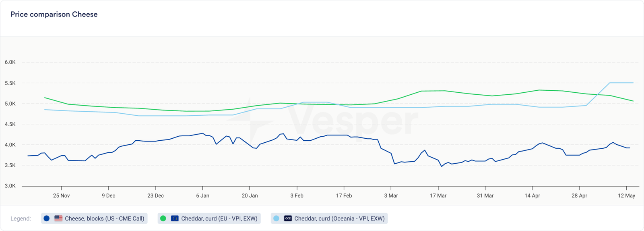644x231 pixels.
Task: Click the green legend dot
Action: coord(163,219)
